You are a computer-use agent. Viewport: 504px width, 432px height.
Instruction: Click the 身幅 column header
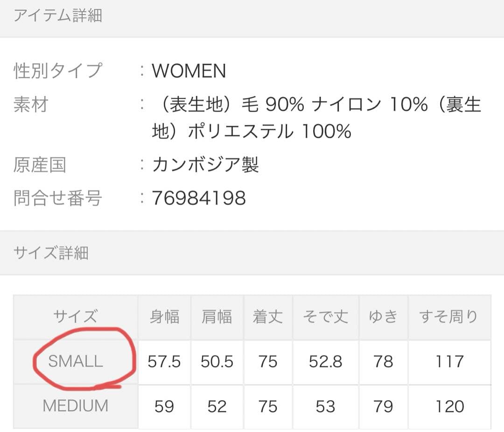(164, 317)
